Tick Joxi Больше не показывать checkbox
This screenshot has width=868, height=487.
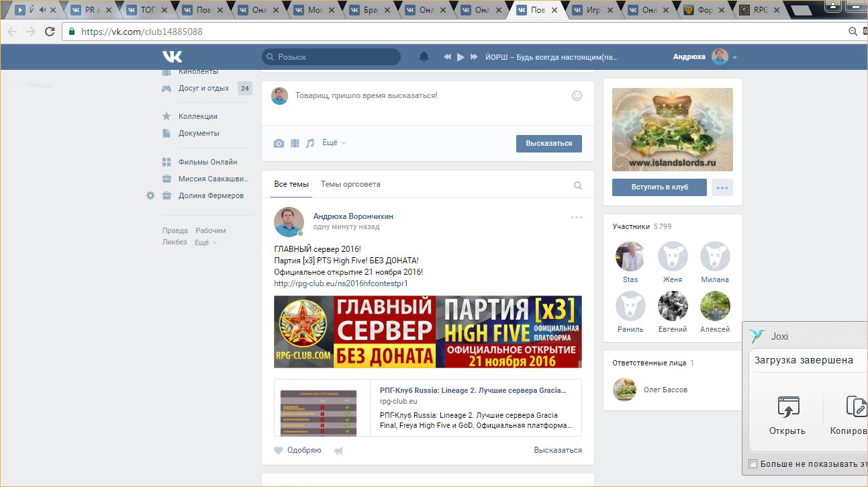tap(753, 463)
